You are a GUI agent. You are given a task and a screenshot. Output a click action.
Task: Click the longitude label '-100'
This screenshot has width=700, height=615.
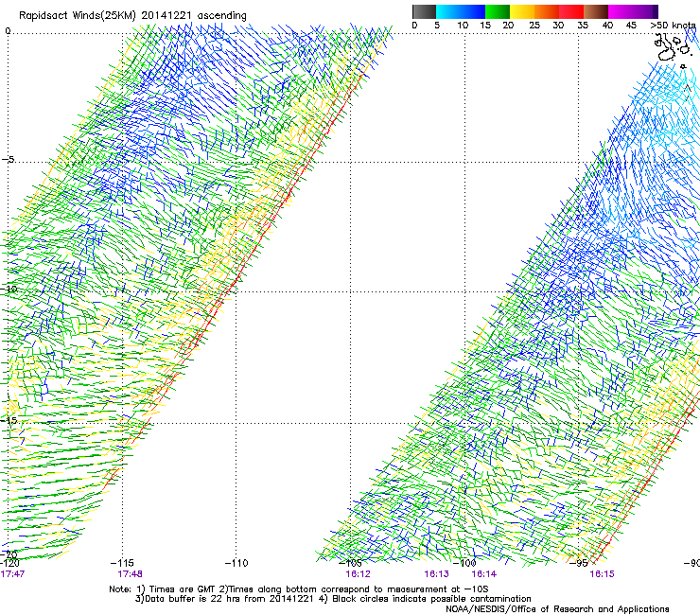(464, 563)
